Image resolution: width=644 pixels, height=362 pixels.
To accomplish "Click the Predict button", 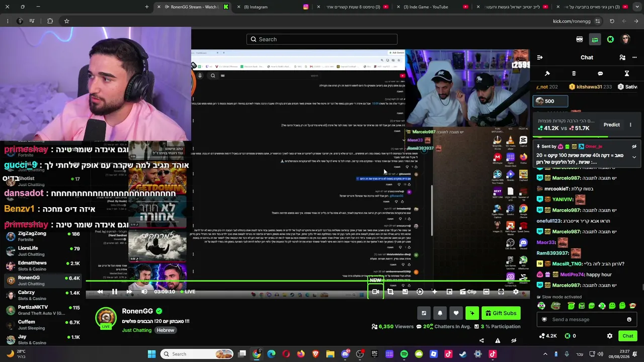I will tap(612, 125).
